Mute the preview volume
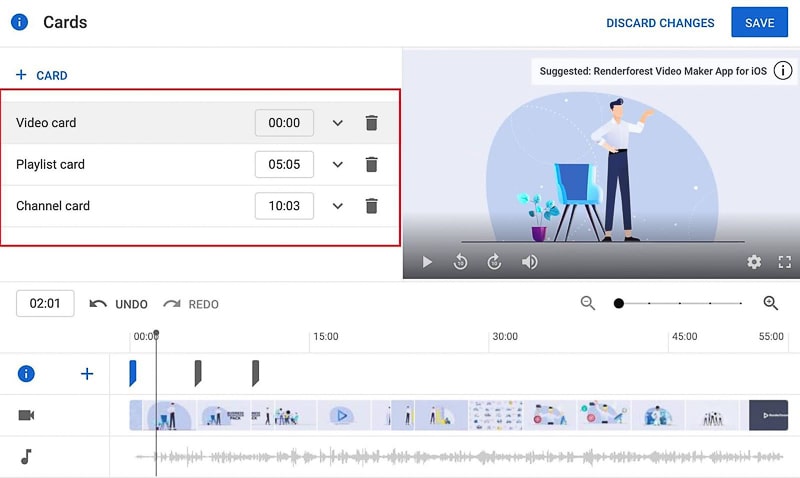This screenshot has width=800, height=478. (x=529, y=262)
